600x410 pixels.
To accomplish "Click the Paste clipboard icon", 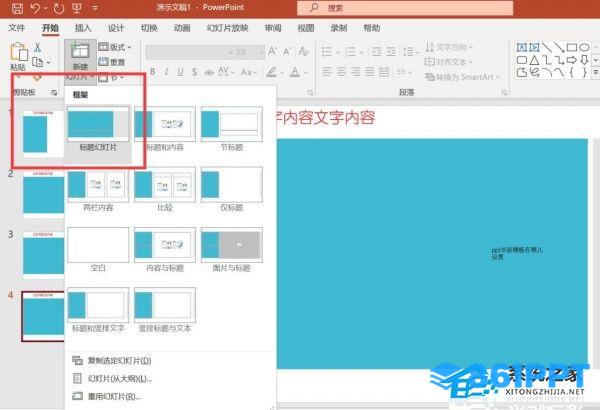I will coord(18,52).
